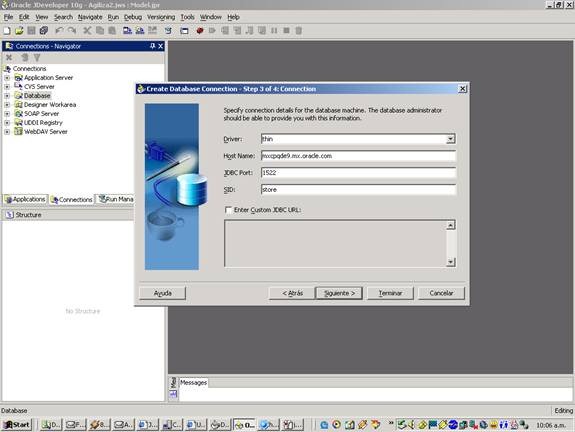Switch to the Applications tab
This screenshot has width=575, height=432.
pyautogui.click(x=25, y=199)
